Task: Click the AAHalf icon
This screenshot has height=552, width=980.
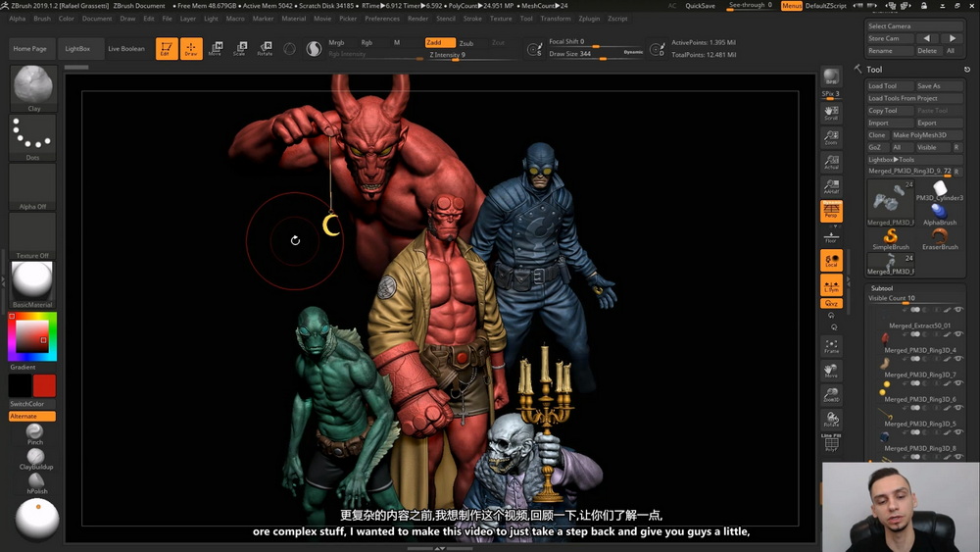Action: pyautogui.click(x=831, y=186)
